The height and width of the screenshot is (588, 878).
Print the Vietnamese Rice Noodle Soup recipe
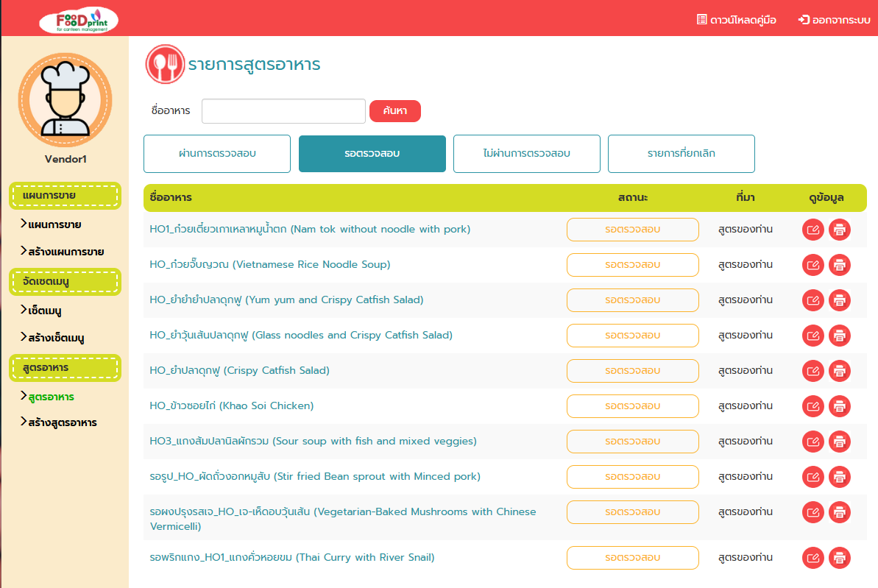tap(840, 265)
